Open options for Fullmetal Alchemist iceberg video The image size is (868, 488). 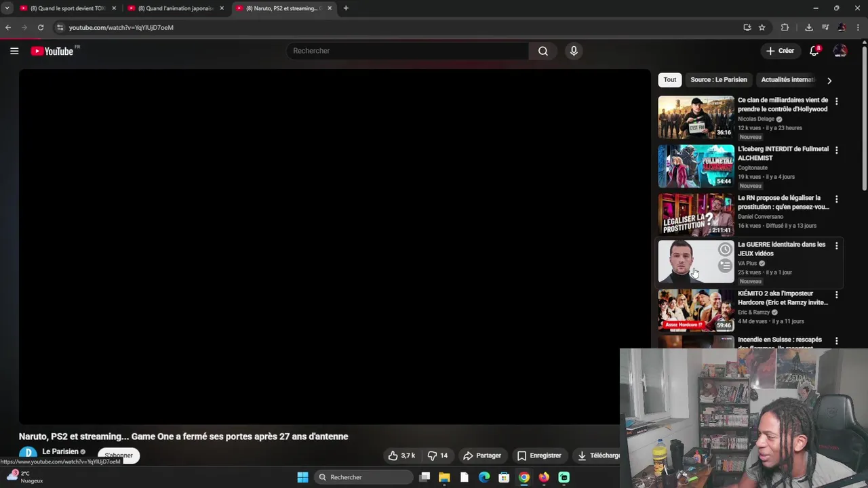click(836, 150)
